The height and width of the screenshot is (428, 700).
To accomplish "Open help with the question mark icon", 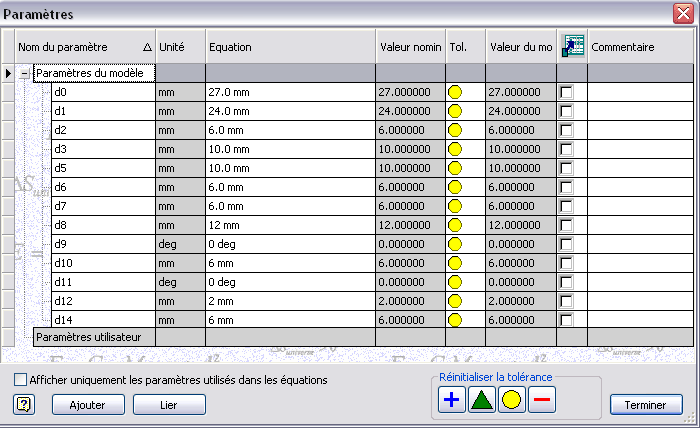I will point(24,405).
